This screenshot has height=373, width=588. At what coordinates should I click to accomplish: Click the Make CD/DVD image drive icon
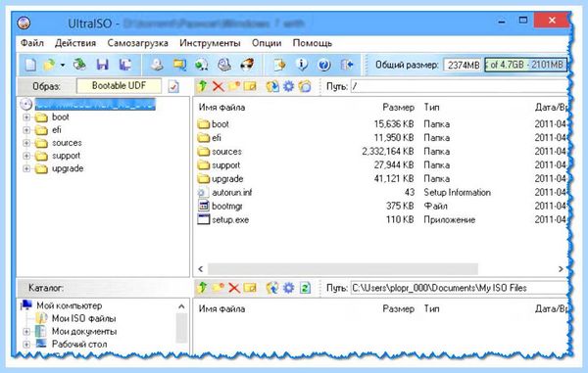coord(157,65)
